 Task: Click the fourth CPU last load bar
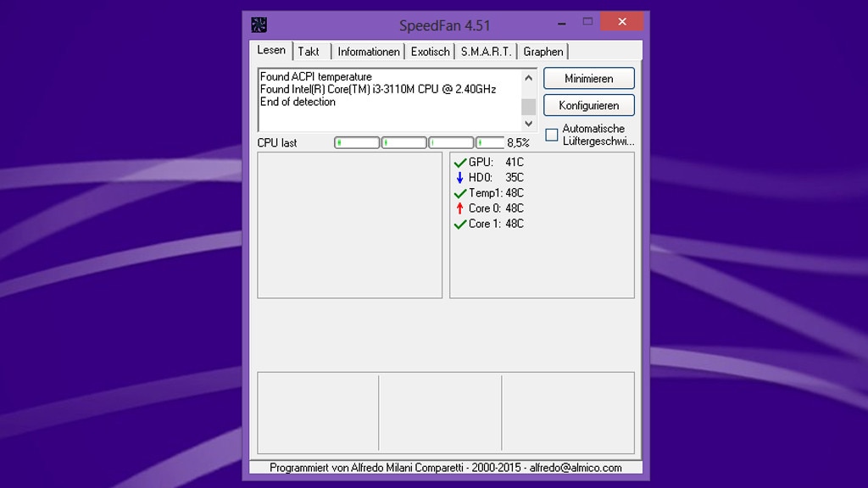click(490, 142)
